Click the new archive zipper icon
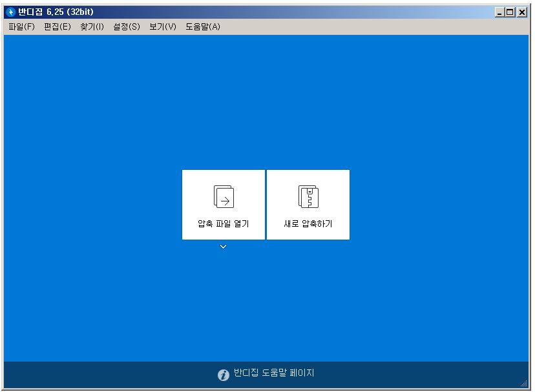Screen dimensions: 535x392 point(308,196)
